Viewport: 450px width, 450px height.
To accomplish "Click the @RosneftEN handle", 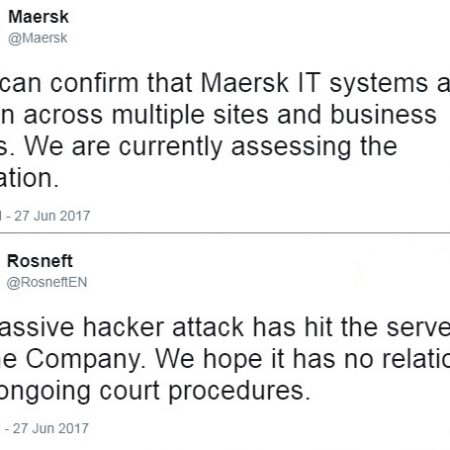I will [47, 282].
